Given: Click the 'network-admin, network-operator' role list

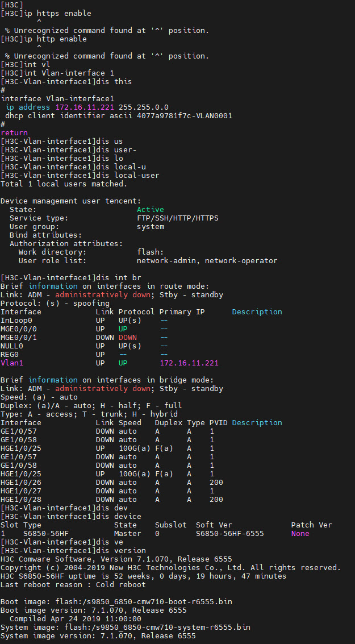Looking at the screenshot, I should [x=207, y=260].
